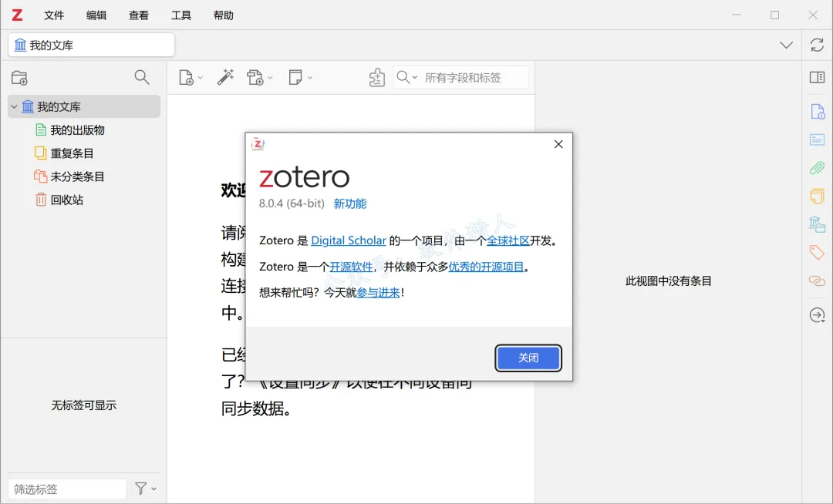This screenshot has height=504, width=833.
Task: Open the Tags section icon in side rail
Action: pyautogui.click(x=817, y=252)
